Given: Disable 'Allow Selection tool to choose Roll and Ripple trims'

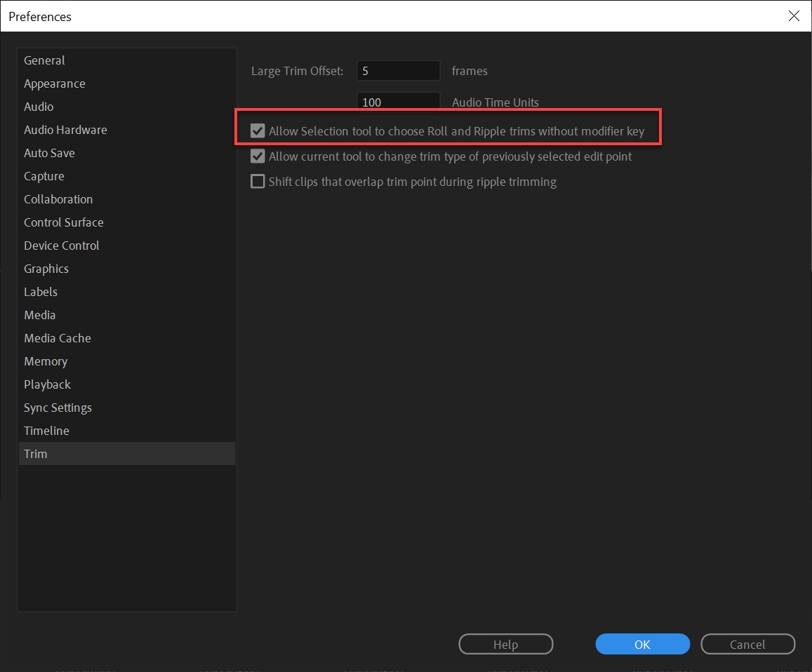Looking at the screenshot, I should click(258, 130).
